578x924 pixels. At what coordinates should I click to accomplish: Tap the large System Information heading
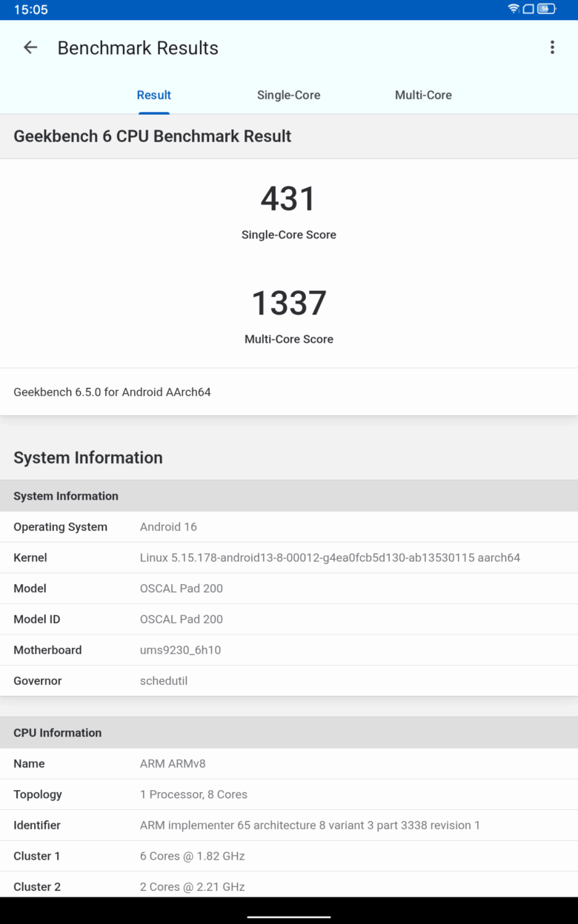pos(88,458)
